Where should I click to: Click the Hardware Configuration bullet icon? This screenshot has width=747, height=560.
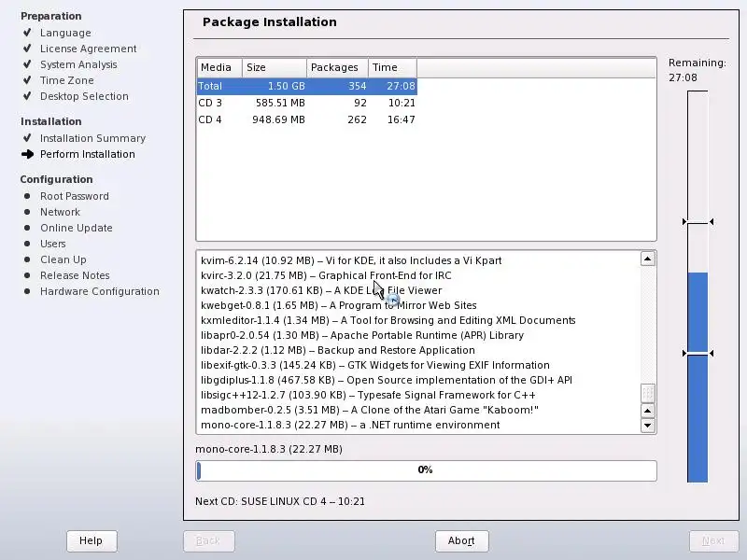(27, 291)
